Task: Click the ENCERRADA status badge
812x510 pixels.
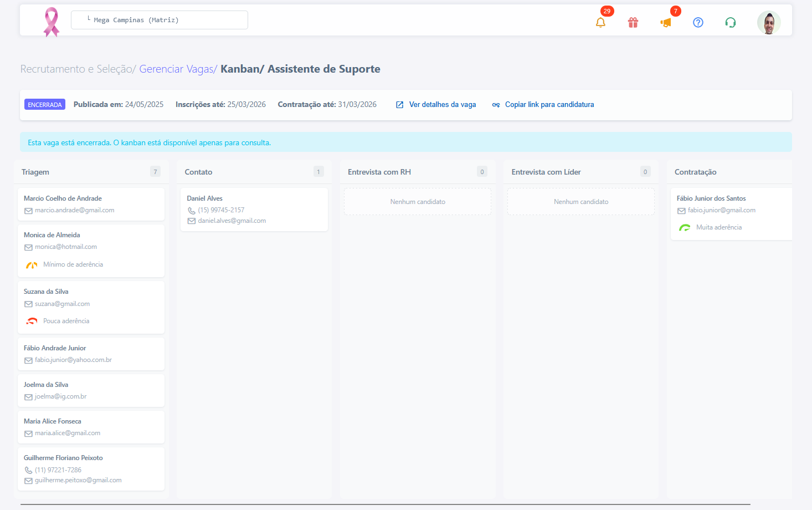Action: 45,105
